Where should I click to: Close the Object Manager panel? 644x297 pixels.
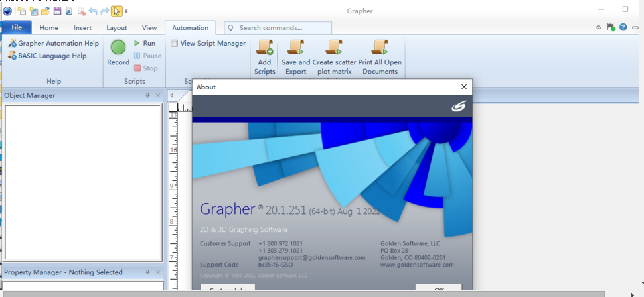coord(158,95)
